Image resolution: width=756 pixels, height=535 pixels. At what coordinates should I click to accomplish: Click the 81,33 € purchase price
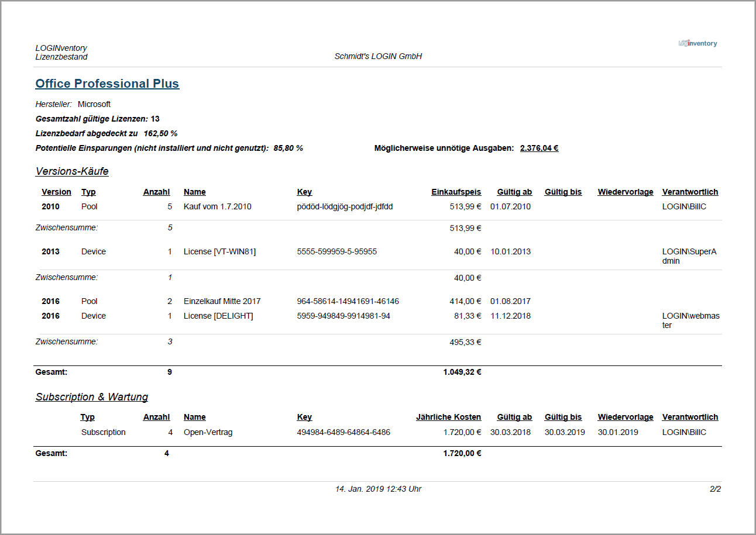pos(468,316)
